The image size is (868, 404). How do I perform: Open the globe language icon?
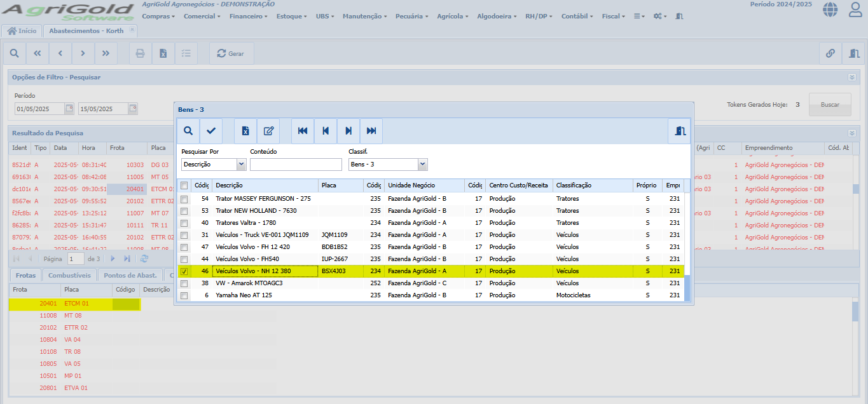click(830, 9)
